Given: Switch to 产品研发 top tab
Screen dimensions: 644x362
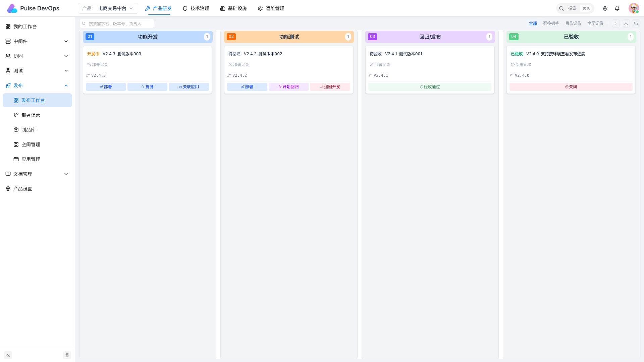Looking at the screenshot, I should tap(158, 8).
